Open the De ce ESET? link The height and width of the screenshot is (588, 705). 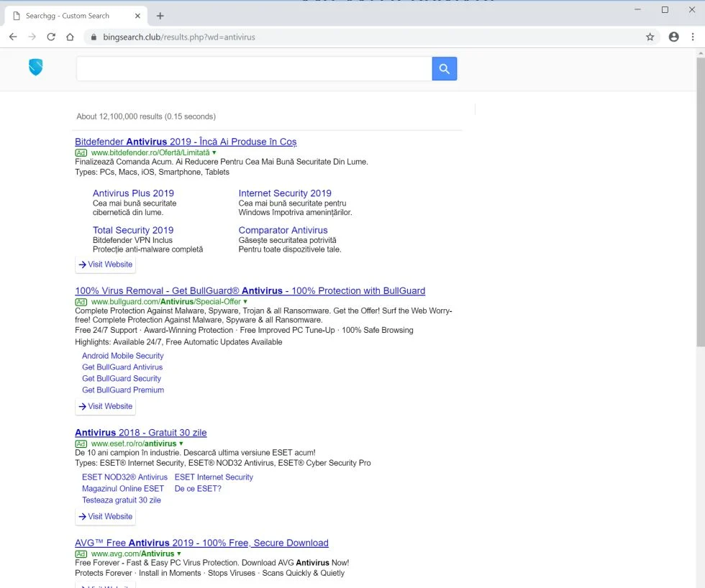tap(198, 488)
